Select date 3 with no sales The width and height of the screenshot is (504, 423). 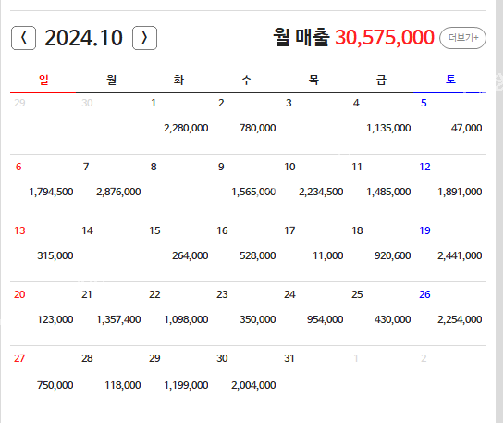point(289,103)
